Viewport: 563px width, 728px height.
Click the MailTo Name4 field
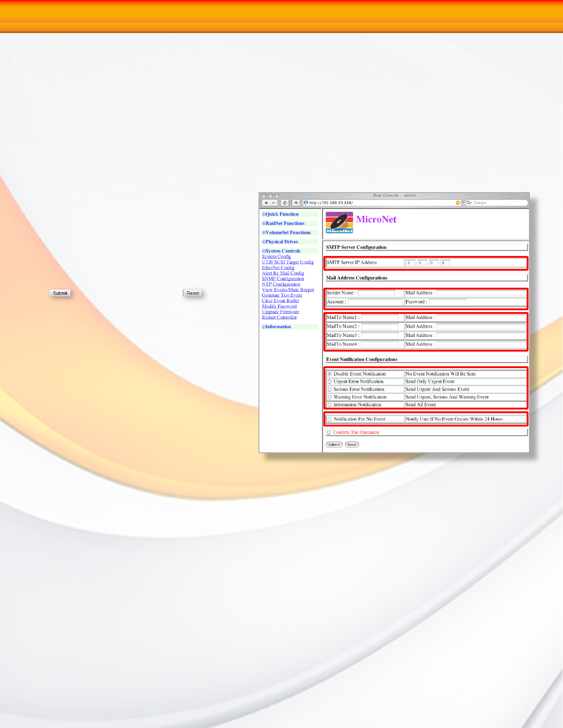380,344
